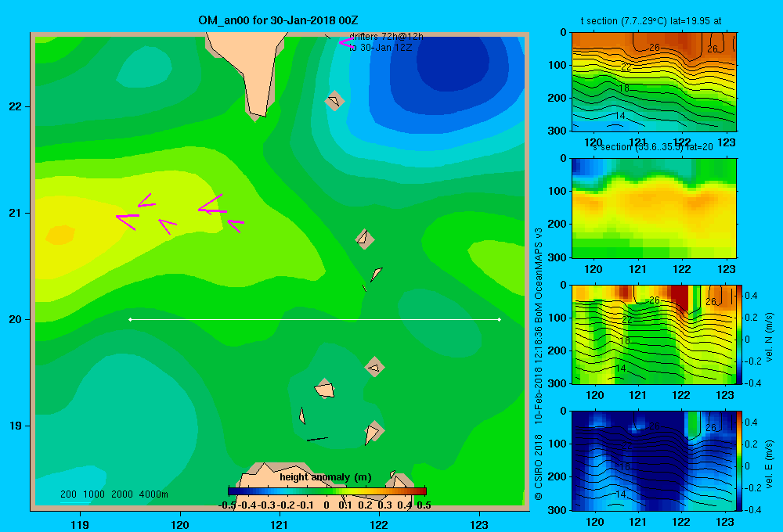
Task: Click the latitude 19 tick label on main map
Action: [16, 426]
